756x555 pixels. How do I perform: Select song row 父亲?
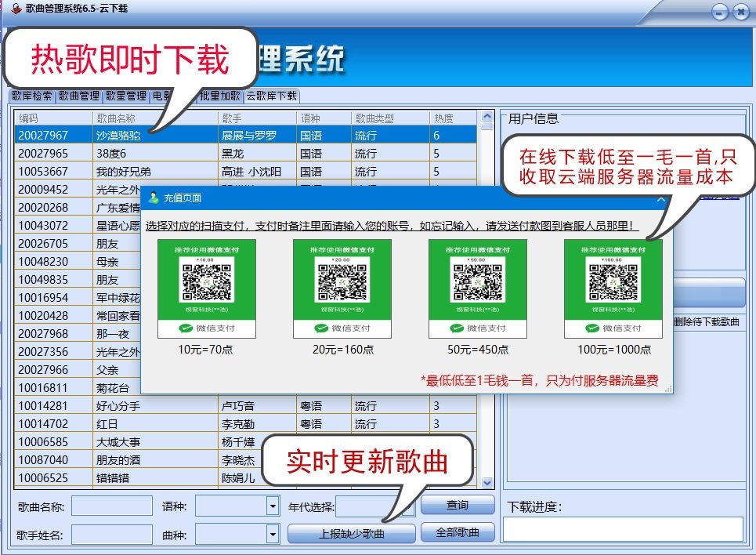78,370
